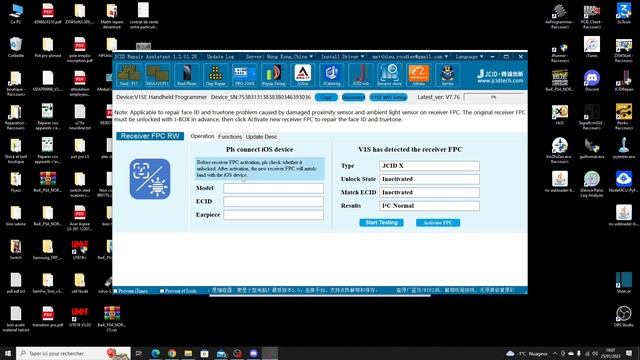The width and height of the screenshot is (640, 360).
Task: Click the ECID input field
Action: click(273, 202)
